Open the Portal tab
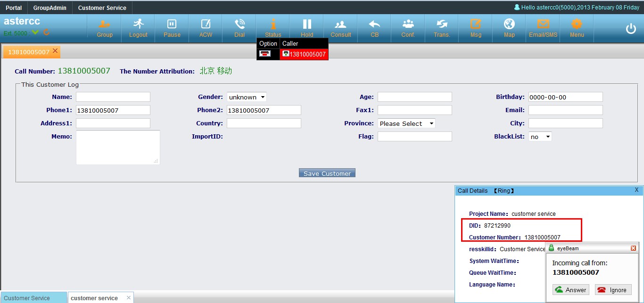The height and width of the screenshot is (303, 644). (14, 8)
